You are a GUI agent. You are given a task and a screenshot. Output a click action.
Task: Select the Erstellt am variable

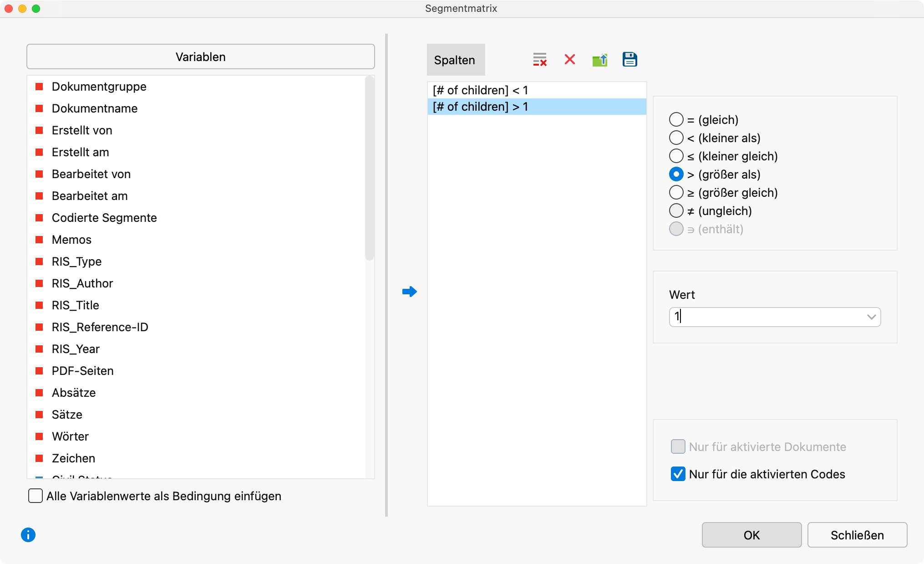(x=81, y=152)
